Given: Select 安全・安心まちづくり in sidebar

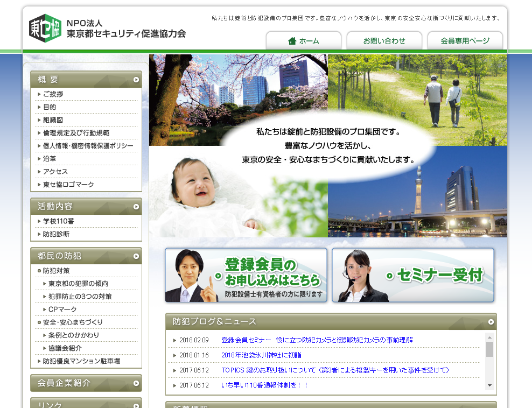Looking at the screenshot, I should 73,322.
